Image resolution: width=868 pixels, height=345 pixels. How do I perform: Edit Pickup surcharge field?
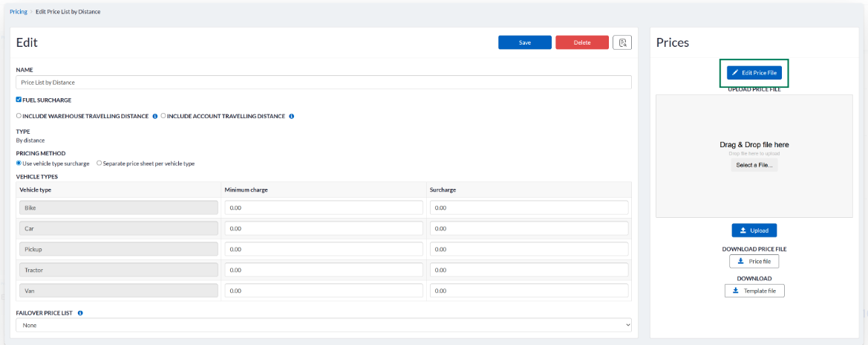pos(529,249)
